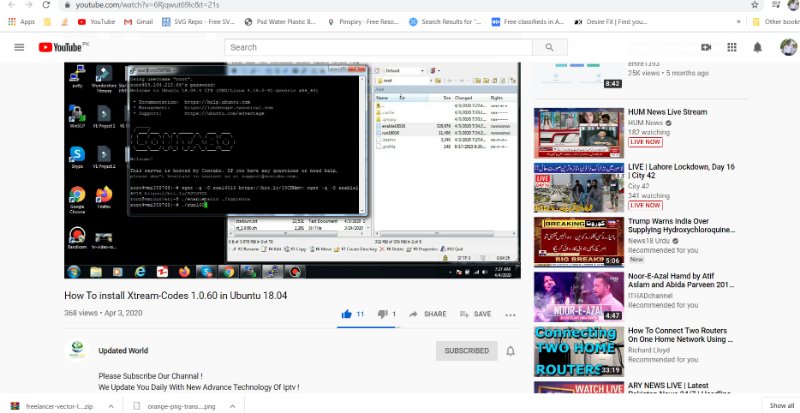Screen dimensions: 800x413
Task: Dislike the video with thumbs down
Action: coord(382,314)
